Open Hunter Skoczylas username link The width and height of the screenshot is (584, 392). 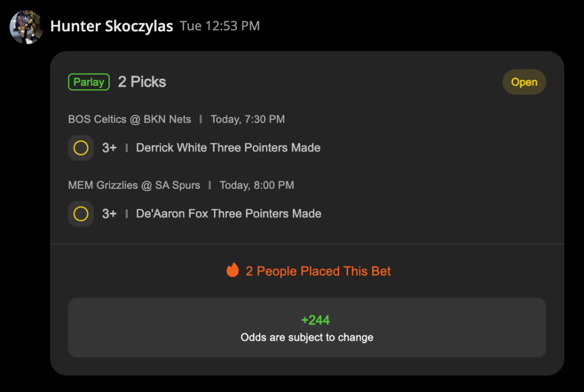(x=111, y=26)
